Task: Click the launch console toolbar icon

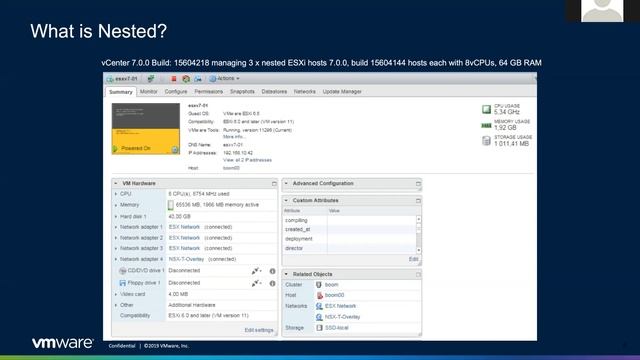Action: tap(198, 78)
